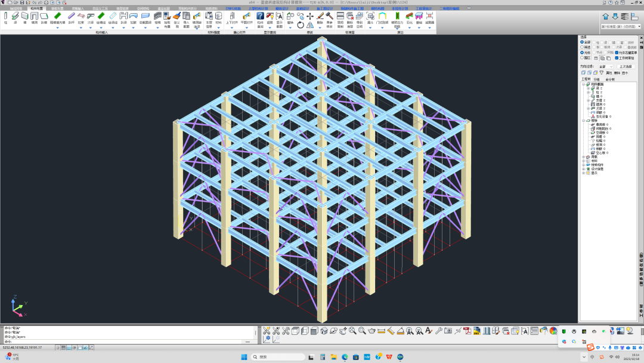Open dropdown arrow under 门式刚架

point(382,28)
